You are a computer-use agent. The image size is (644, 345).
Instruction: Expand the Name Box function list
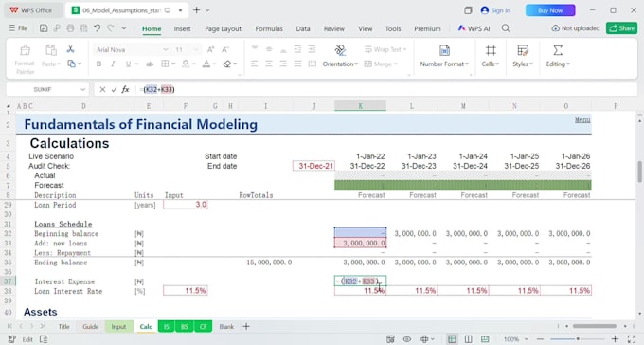pyautogui.click(x=83, y=89)
